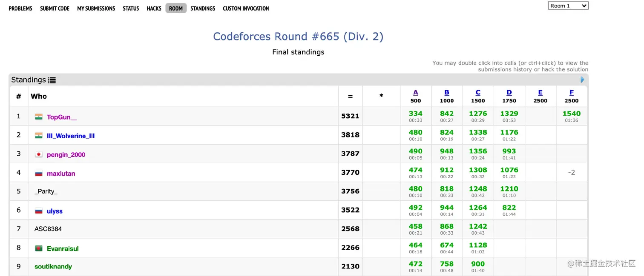Viewport: 644px width, 276px height.
Task: Click _Parity_'s problem D score 1210
Action: tap(509, 189)
